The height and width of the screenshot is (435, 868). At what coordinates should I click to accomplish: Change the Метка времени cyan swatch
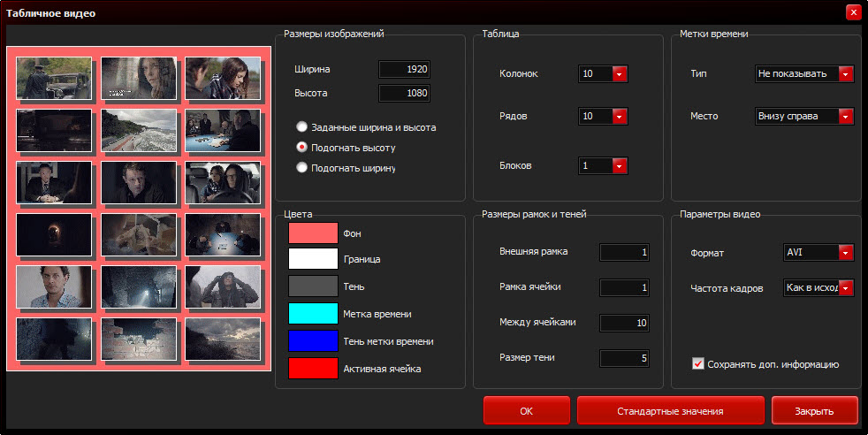pos(313,313)
